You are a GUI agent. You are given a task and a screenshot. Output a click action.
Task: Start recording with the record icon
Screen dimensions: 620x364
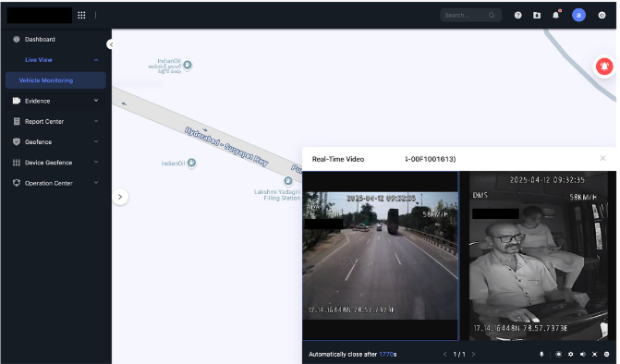558,354
